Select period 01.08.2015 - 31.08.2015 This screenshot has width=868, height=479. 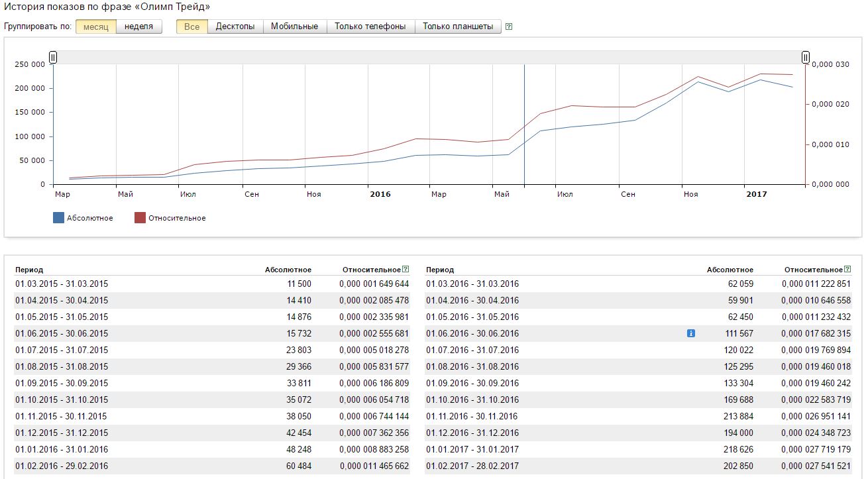click(62, 366)
